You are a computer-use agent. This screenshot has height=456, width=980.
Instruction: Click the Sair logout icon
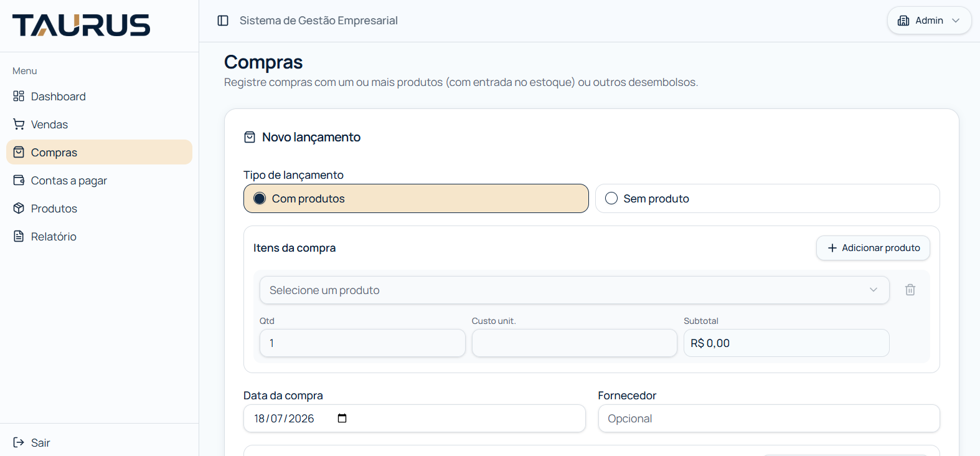(19, 442)
